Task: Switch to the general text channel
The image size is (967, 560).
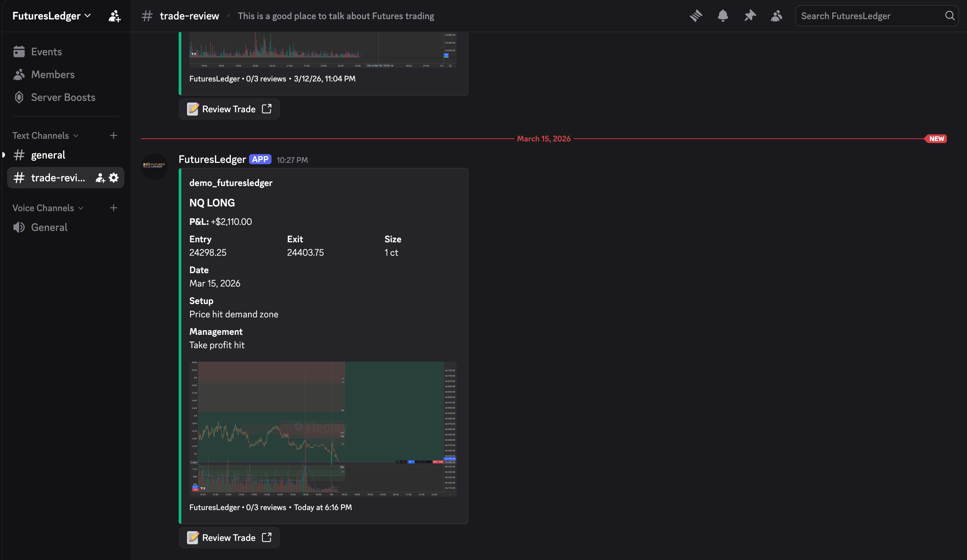Action: (48, 154)
